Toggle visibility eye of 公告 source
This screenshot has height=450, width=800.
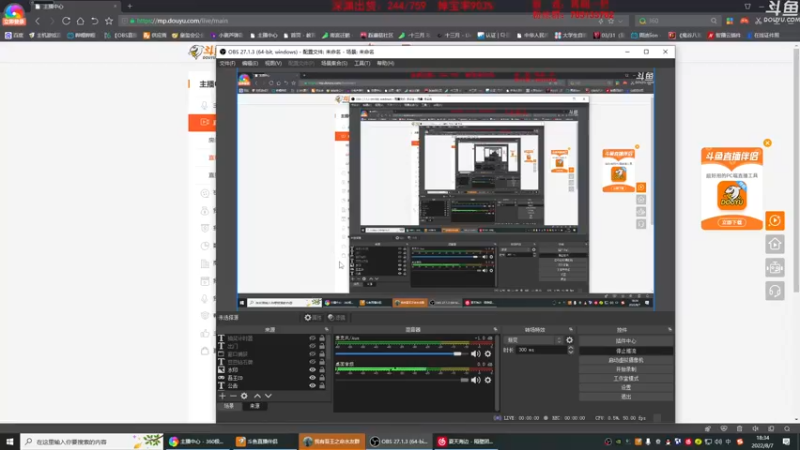pos(312,386)
